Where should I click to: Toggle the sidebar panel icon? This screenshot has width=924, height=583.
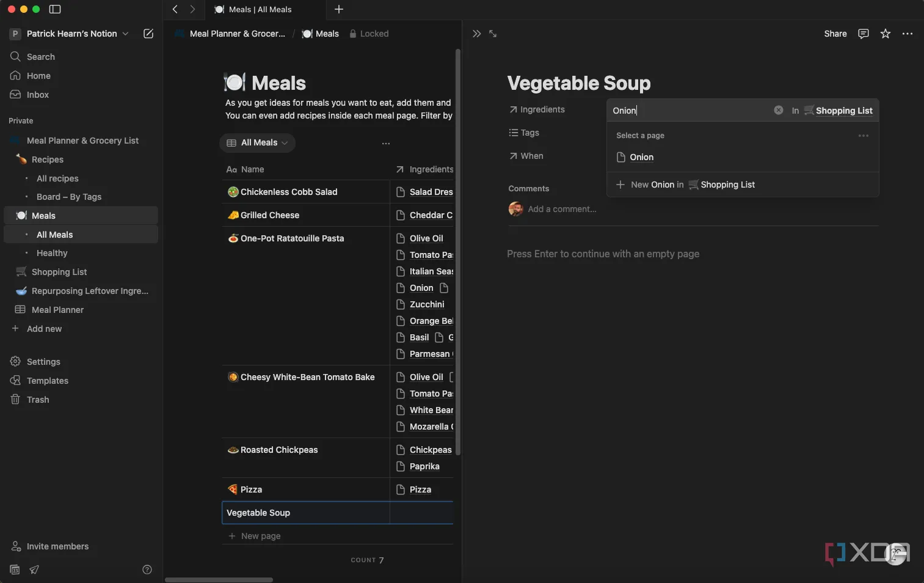[x=55, y=9]
